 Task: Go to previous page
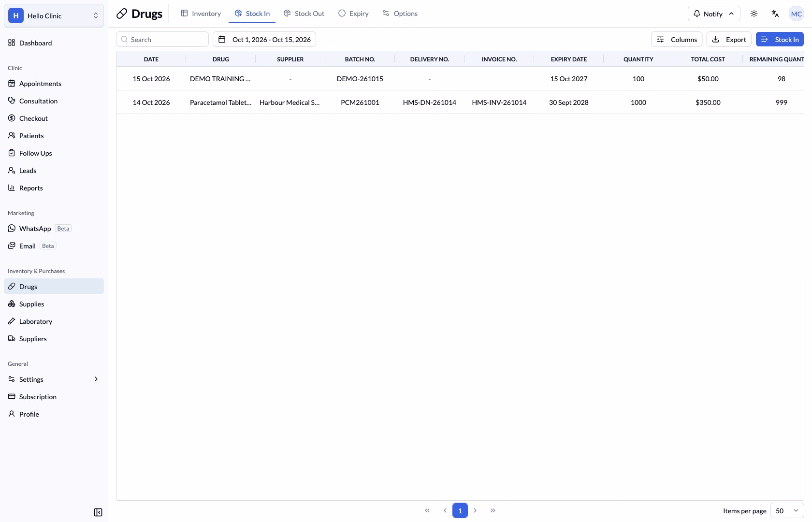(445, 510)
